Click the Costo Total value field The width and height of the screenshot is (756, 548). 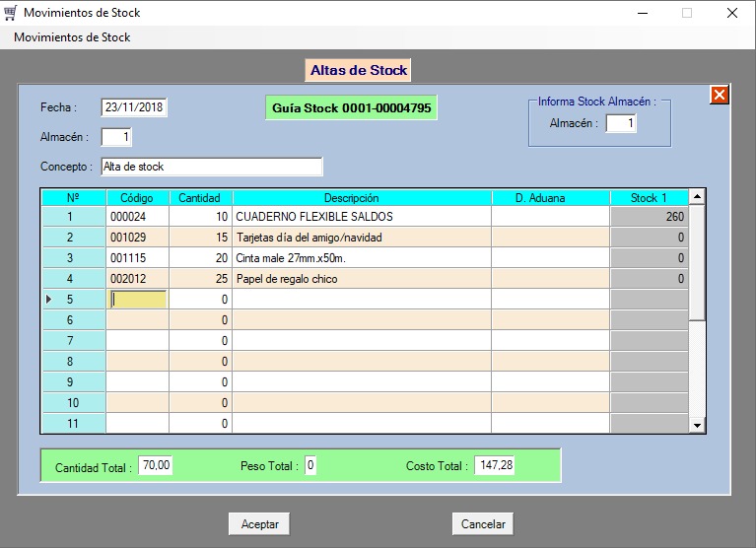tap(495, 465)
